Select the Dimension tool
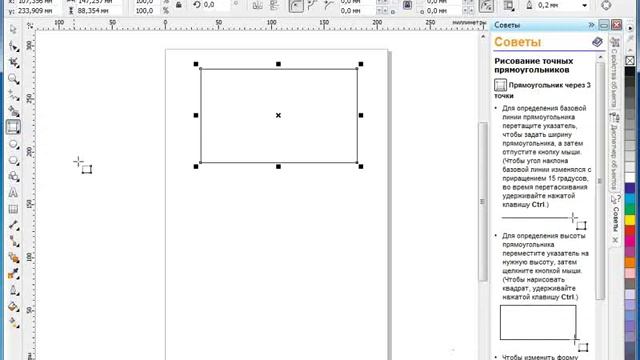 tap(13, 225)
